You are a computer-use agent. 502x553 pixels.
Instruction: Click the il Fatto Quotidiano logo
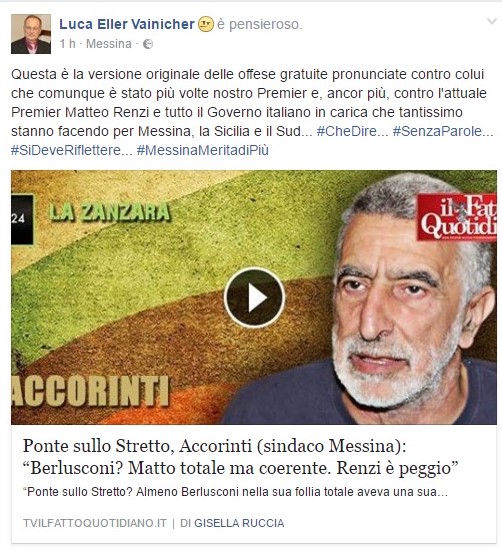pos(456,218)
